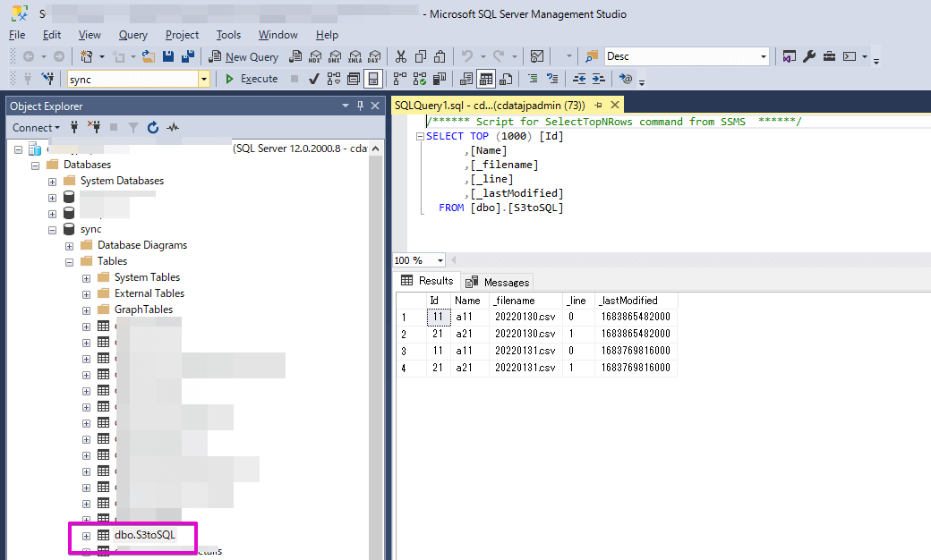Create a new DAX query

click(x=374, y=57)
